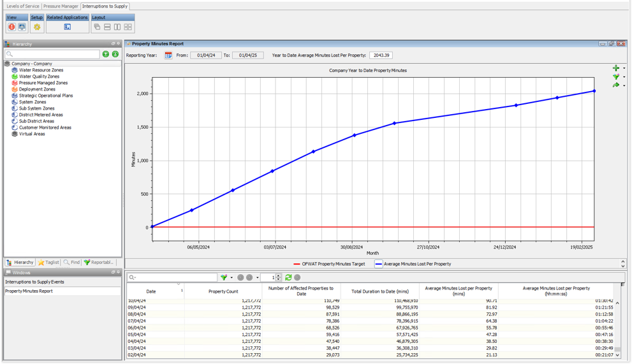Select Water Quality Zones in hierarchy tree
Screen dimensions: 632x364
coord(39,76)
